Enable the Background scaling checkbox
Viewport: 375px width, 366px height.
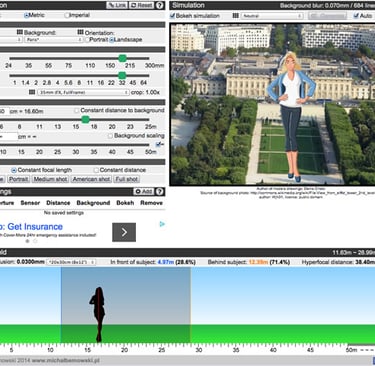(x=110, y=136)
